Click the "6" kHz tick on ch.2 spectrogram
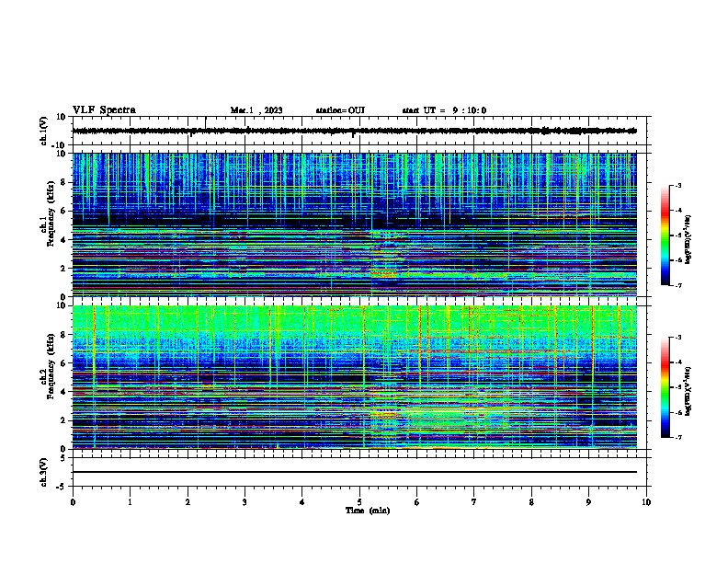 tap(63, 362)
